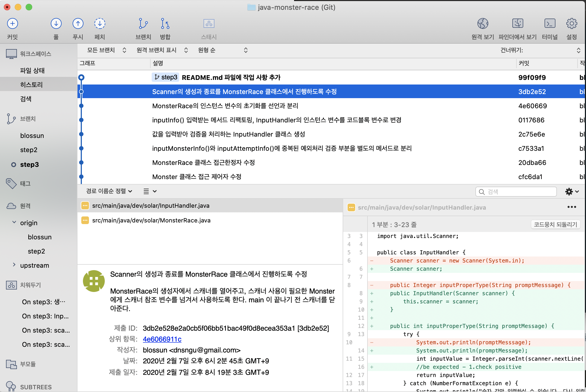This screenshot has width=586, height=392.
Task: Click the Merge toolbar icon
Action: 165,24
